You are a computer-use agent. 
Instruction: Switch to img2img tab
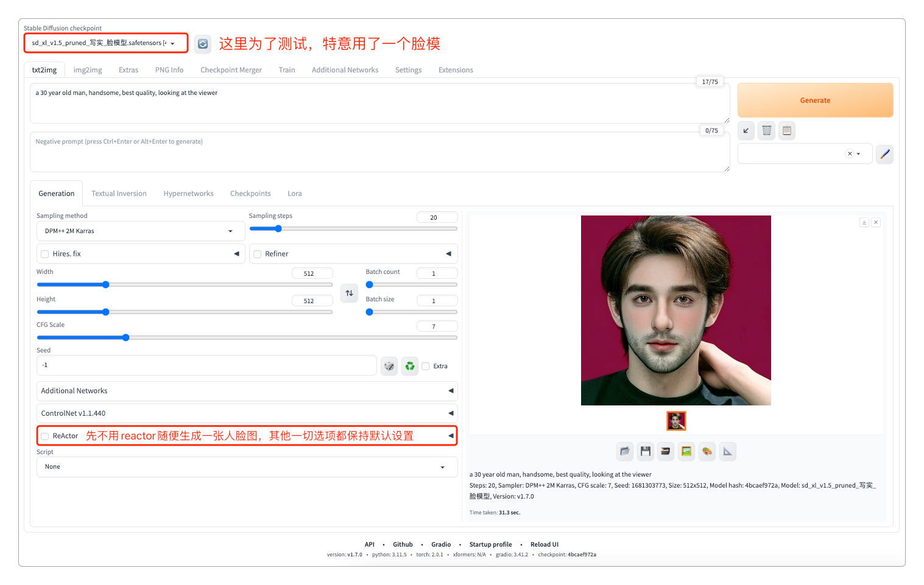pyautogui.click(x=88, y=70)
